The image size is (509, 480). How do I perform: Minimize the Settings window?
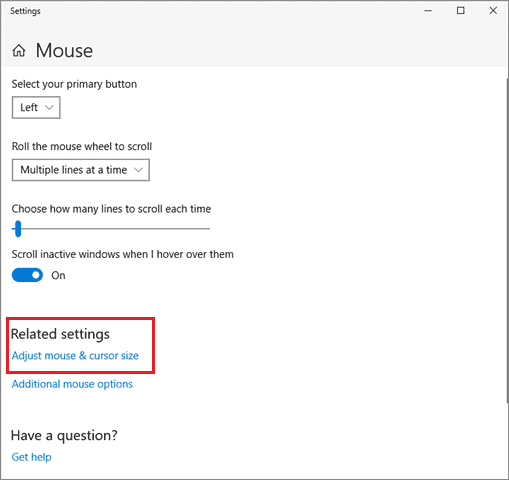coord(428,11)
